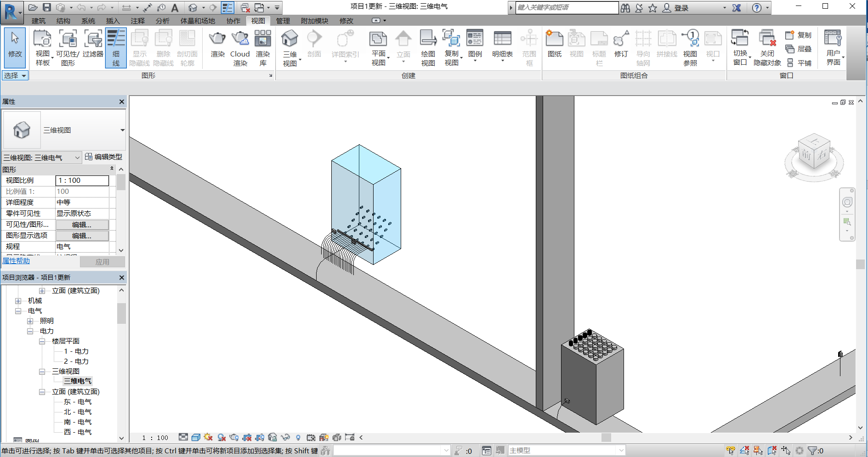Expand the 机械 node in project browser
This screenshot has height=457, width=868.
click(x=18, y=301)
